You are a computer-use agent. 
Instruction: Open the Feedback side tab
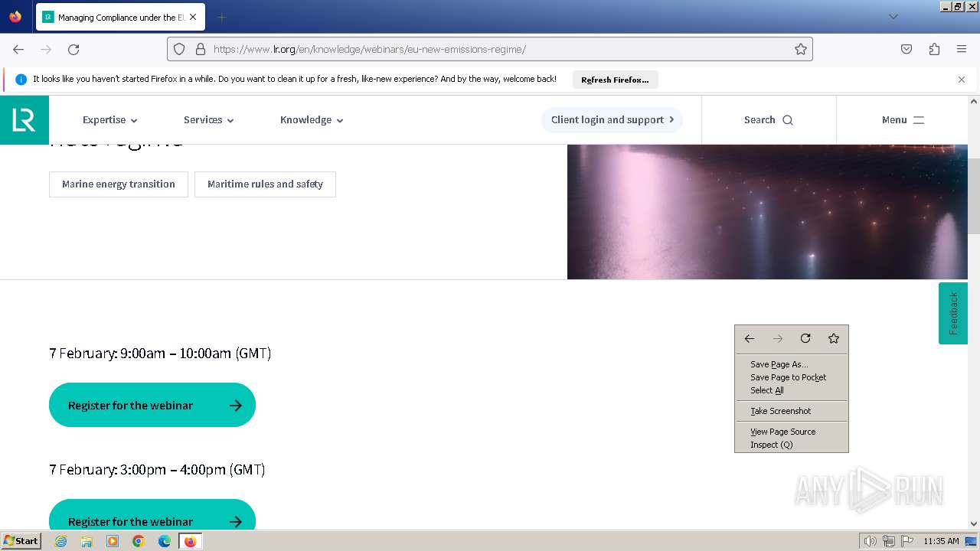pos(953,314)
